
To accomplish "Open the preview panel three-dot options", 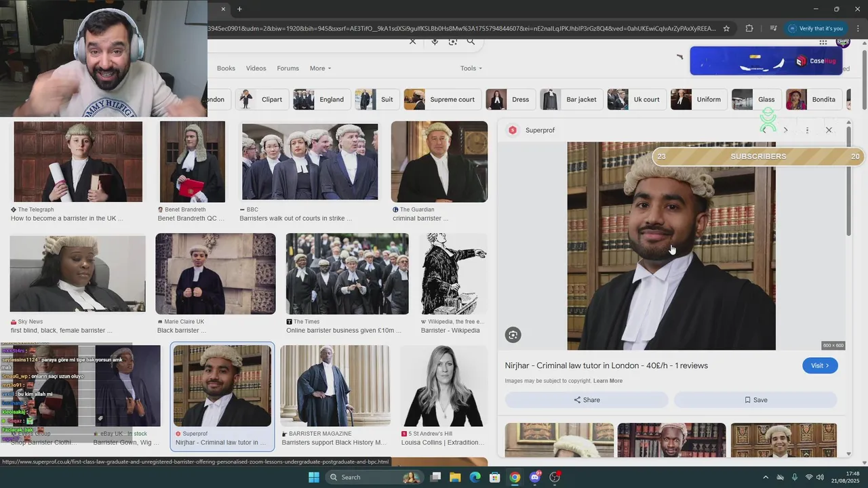I will point(807,129).
